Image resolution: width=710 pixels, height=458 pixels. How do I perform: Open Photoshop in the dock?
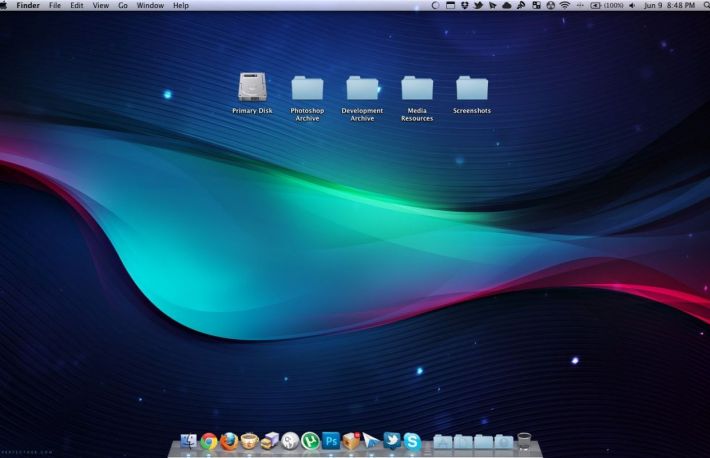(x=331, y=441)
